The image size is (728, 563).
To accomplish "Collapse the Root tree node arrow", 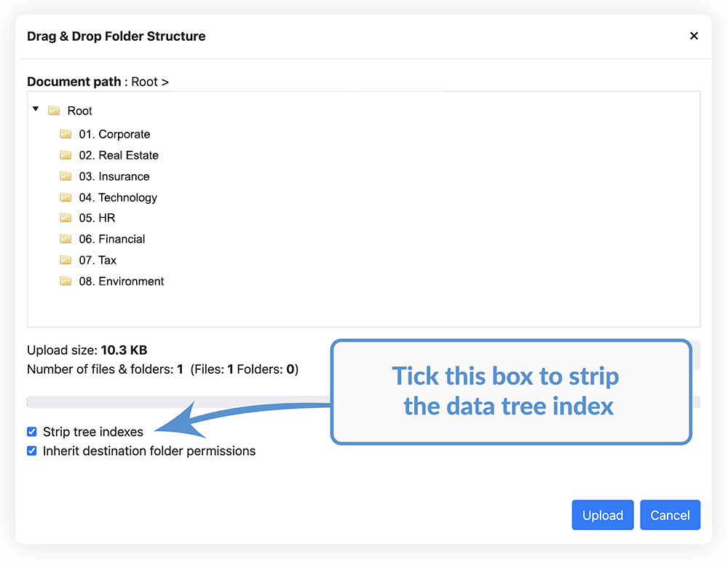I will (36, 109).
